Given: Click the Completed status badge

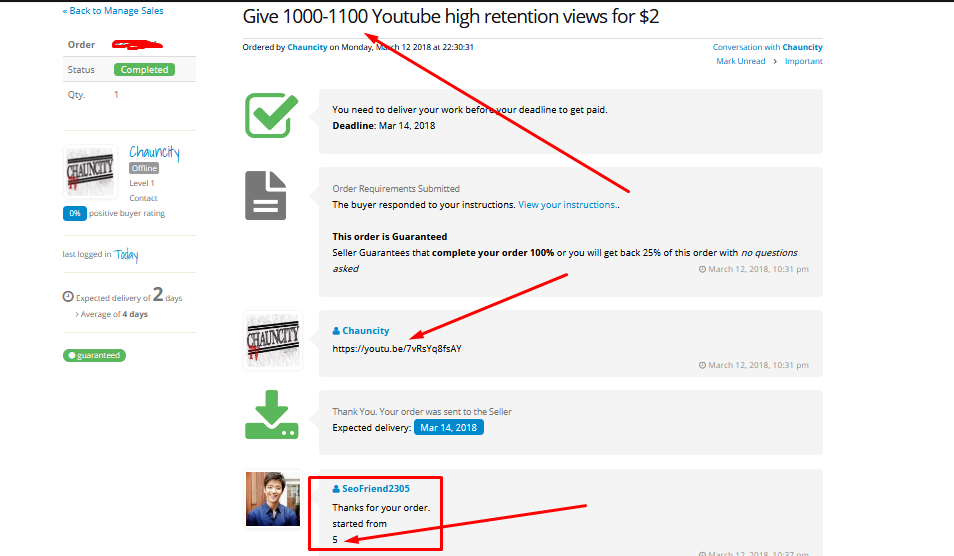Looking at the screenshot, I should (144, 70).
